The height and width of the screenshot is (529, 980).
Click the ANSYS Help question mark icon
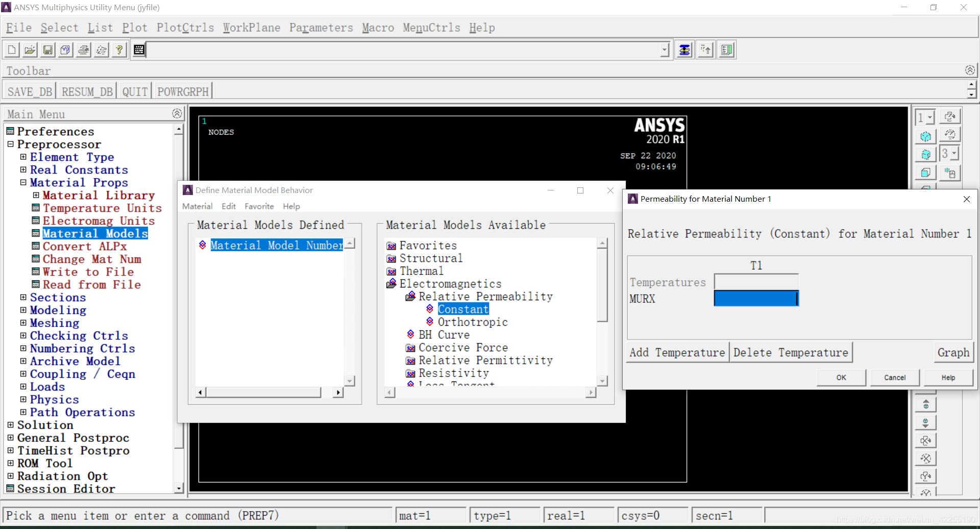pyautogui.click(x=119, y=50)
